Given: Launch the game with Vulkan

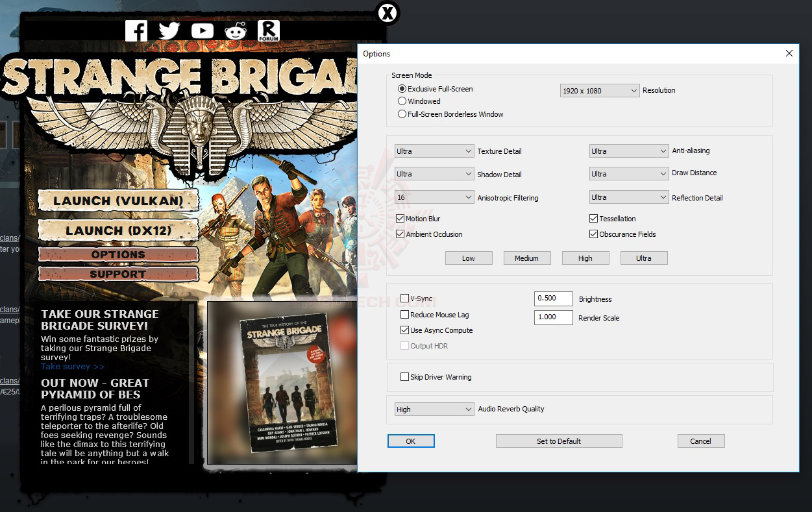Looking at the screenshot, I should pos(118,201).
